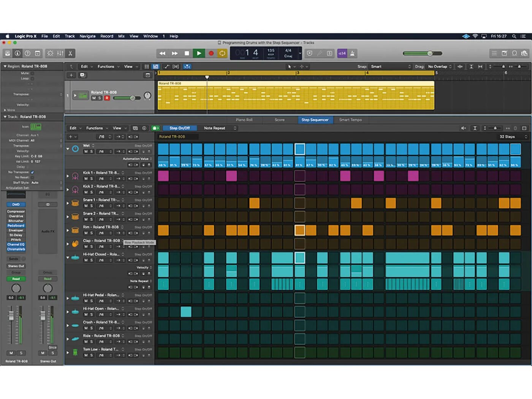Adjust the Roland TR-808 track volume slider

127,98
